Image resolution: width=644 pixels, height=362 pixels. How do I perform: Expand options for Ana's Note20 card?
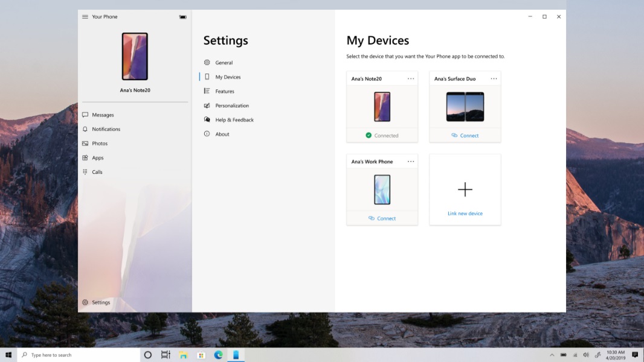point(411,78)
